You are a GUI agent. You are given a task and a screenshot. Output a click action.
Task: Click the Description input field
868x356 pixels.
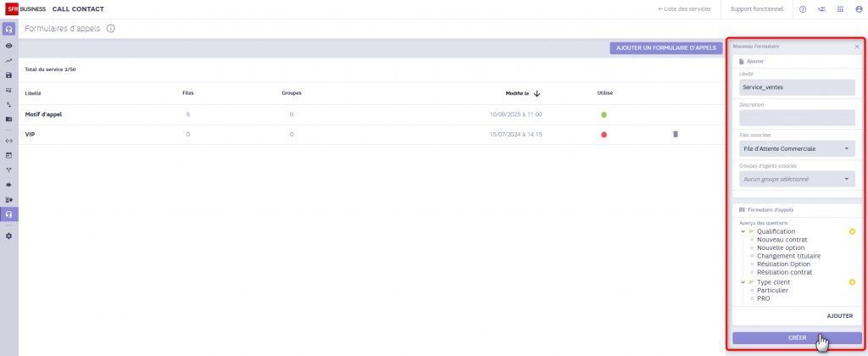click(797, 118)
